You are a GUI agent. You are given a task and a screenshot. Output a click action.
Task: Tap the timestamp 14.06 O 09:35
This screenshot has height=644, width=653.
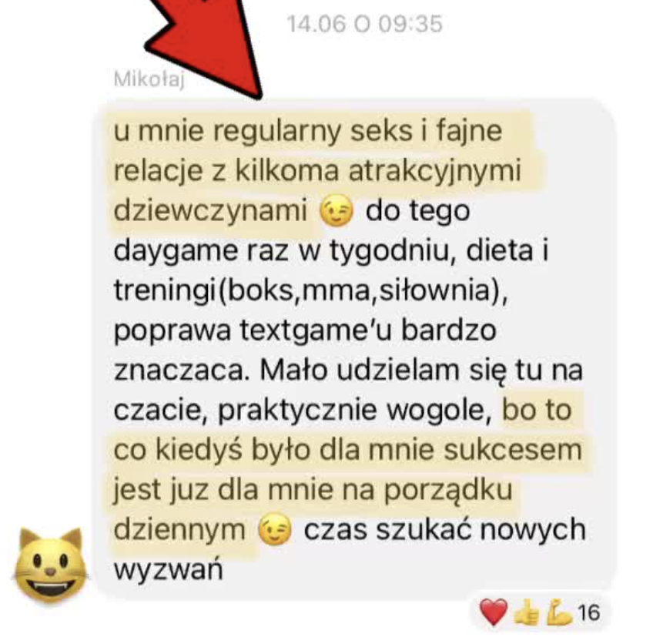tap(364, 24)
